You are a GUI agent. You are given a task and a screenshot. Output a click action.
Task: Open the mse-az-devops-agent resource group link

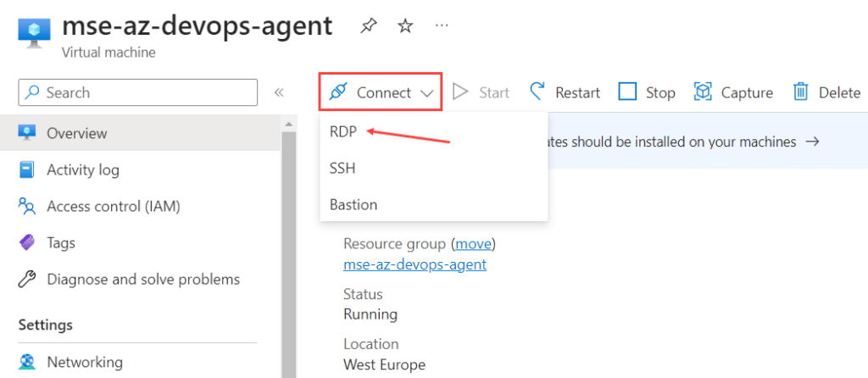pos(415,264)
